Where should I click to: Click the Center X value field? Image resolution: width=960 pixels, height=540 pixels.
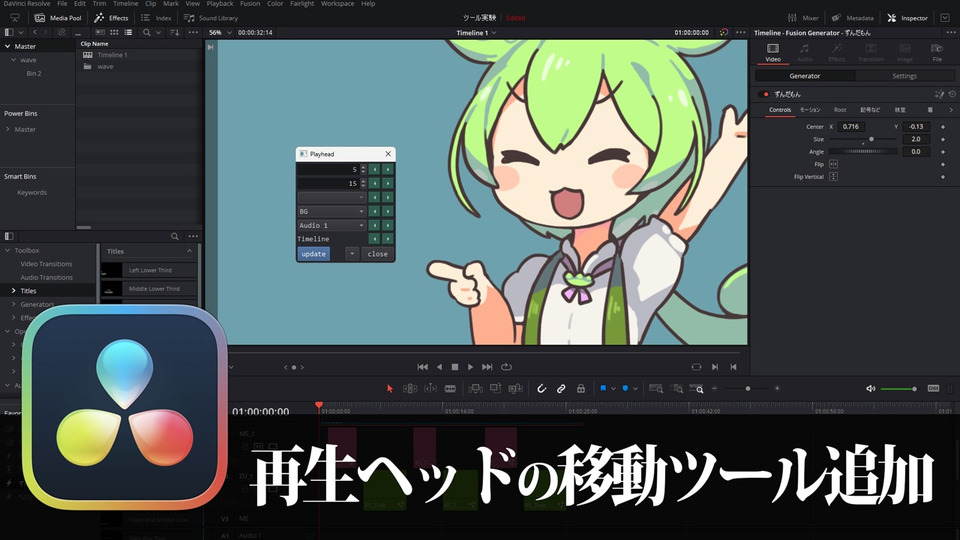[x=850, y=127]
